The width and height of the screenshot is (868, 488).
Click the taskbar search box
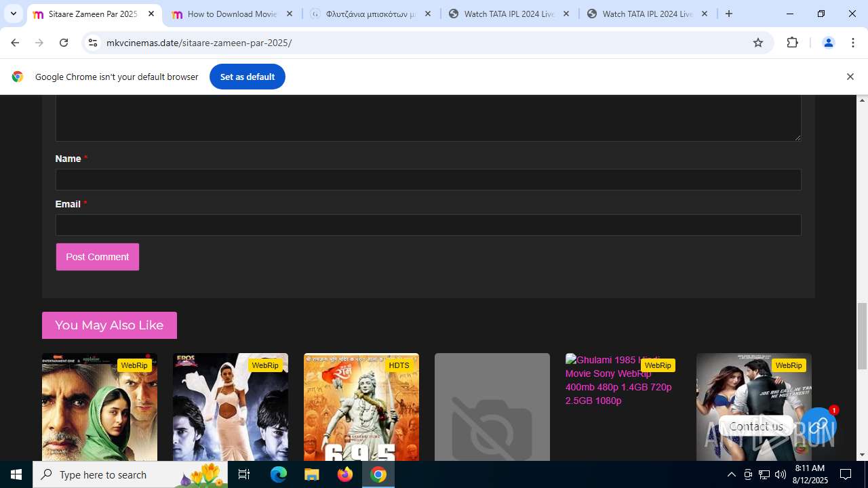[131, 474]
